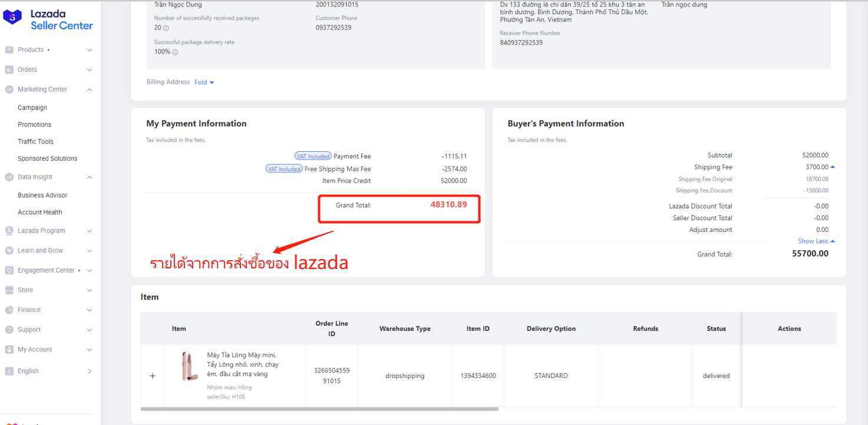868x425 pixels.
Task: Expand the Engagement Center chevron
Action: pyautogui.click(x=90, y=271)
